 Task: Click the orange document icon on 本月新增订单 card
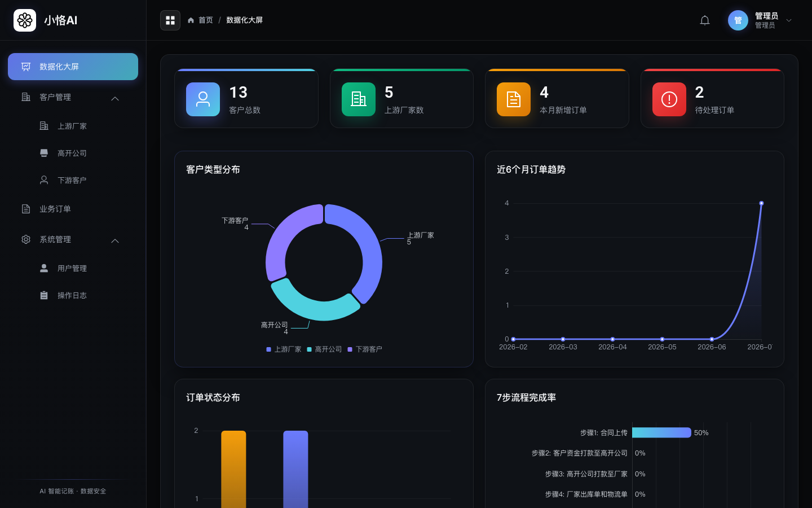coord(514,99)
